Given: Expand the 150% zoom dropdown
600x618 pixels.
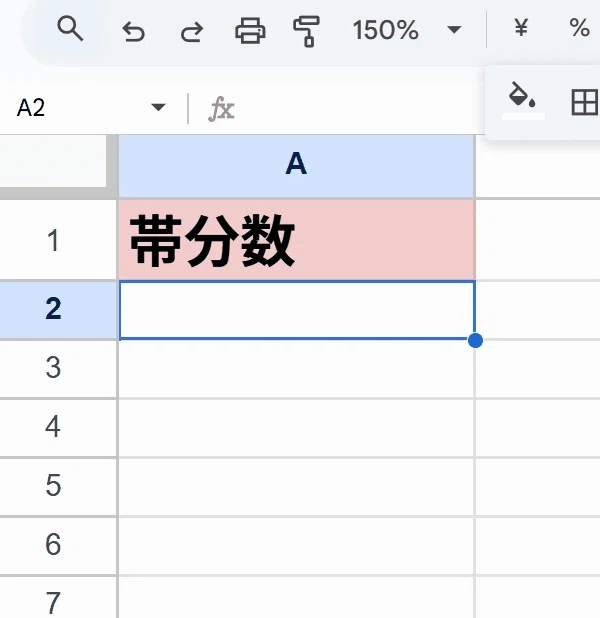Looking at the screenshot, I should 454,29.
